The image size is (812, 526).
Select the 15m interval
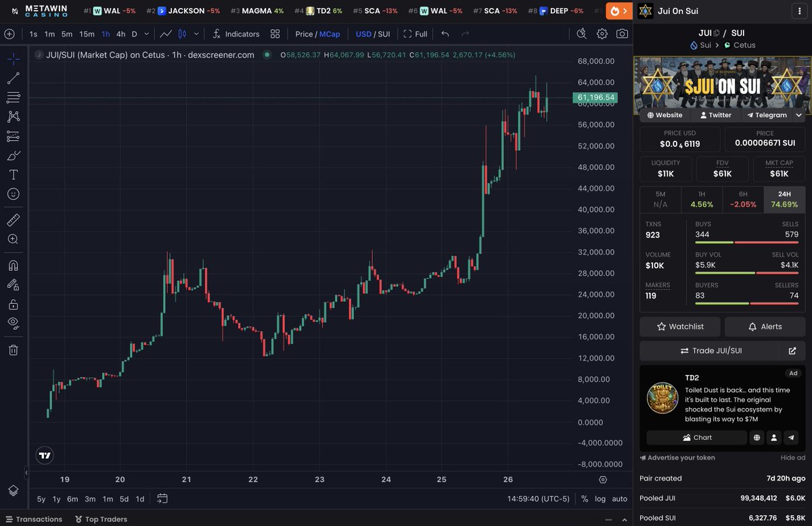87,34
